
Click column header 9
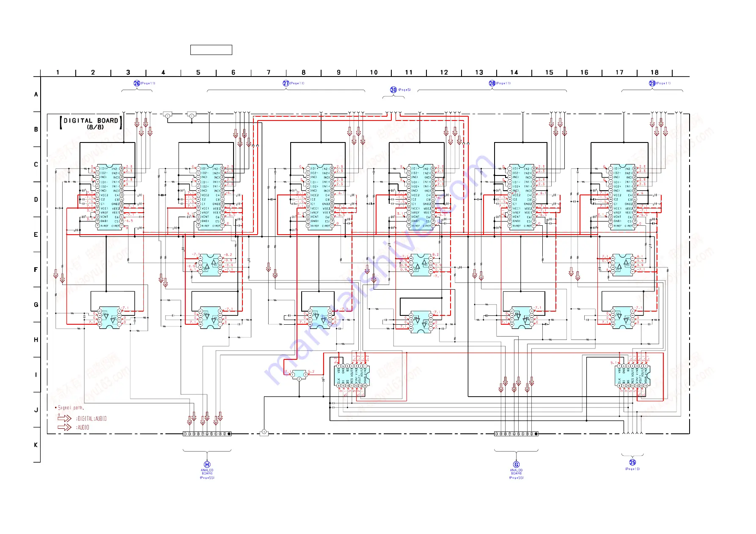point(338,72)
